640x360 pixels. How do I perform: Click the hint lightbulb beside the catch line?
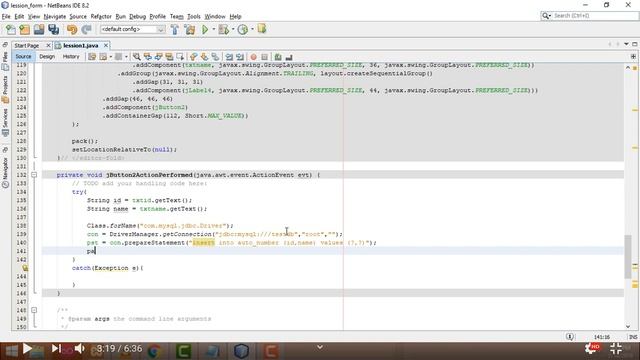coord(25,268)
